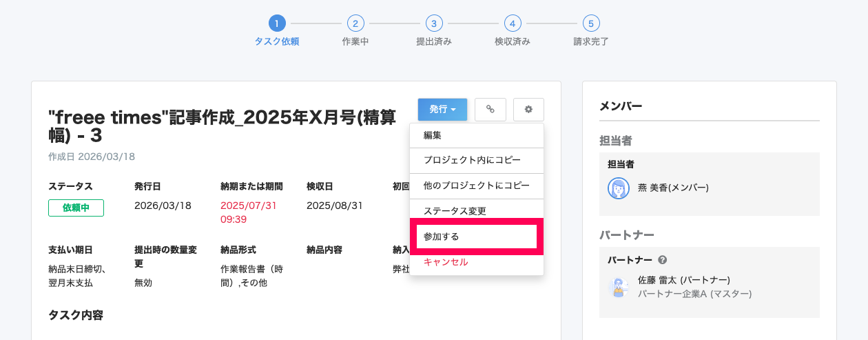The image size is (868, 340).
Task: Click the メンバー panel heading
Action: 621,106
